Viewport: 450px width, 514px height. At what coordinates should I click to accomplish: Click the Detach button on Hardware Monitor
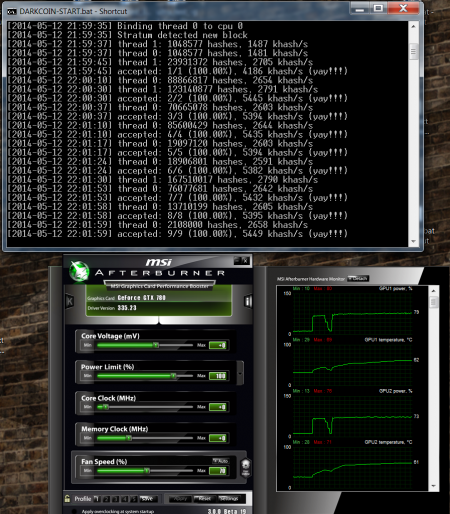tap(358, 278)
